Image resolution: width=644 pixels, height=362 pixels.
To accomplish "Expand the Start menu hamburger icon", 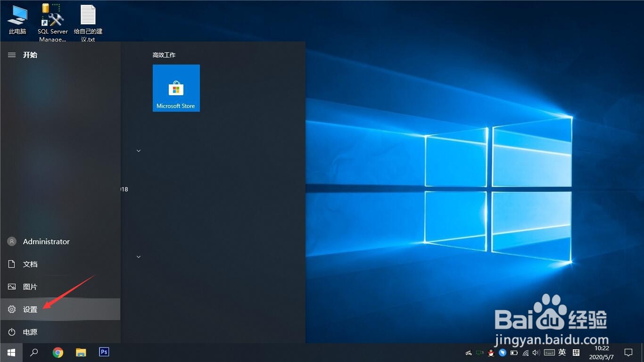I will click(x=12, y=55).
